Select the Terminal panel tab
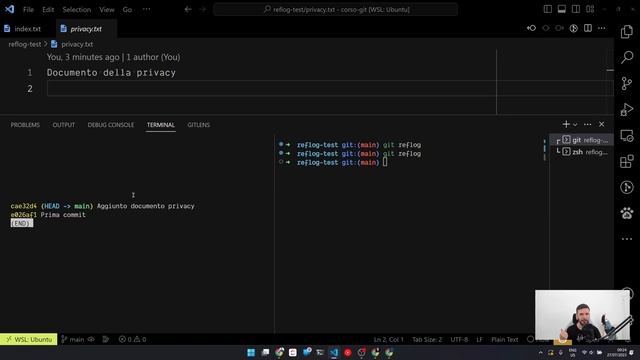Viewport: 640px width, 360px height. pos(161,125)
